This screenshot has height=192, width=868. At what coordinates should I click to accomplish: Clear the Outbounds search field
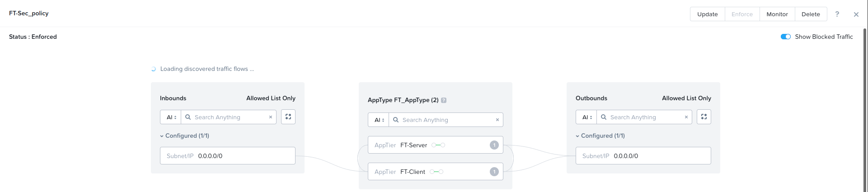[x=686, y=117]
